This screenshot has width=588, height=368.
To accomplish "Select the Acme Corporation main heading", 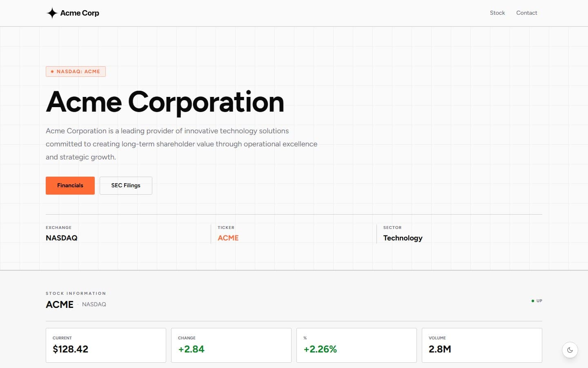I will pyautogui.click(x=165, y=102).
